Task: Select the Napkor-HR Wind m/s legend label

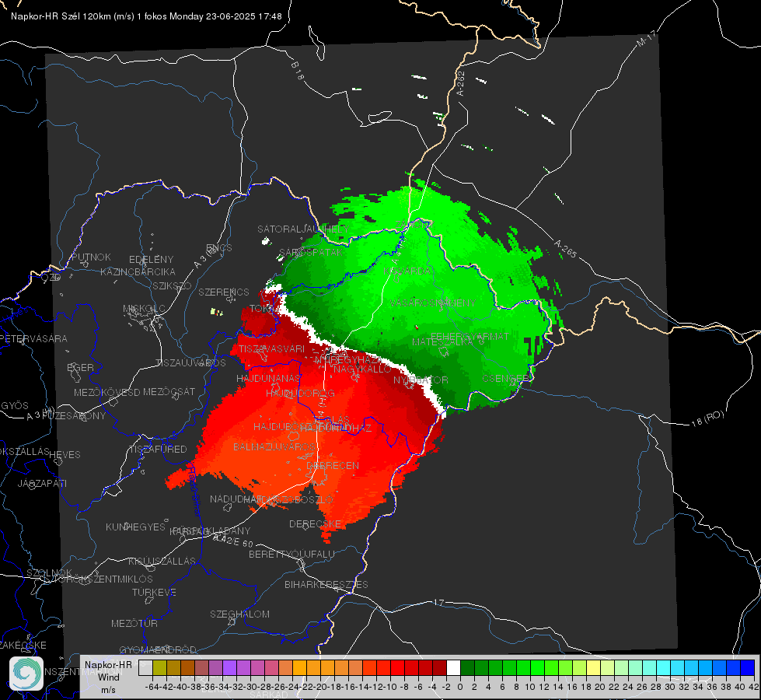Action: 108,677
